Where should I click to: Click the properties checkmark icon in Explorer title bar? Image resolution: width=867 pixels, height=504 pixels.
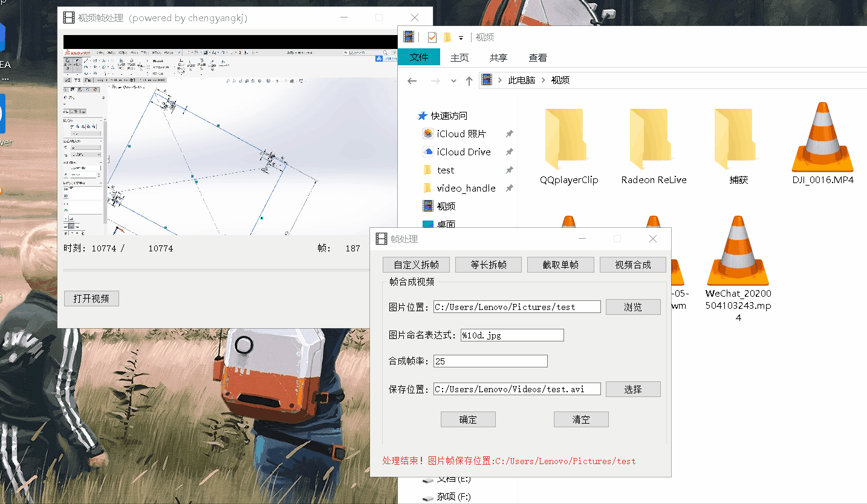click(432, 37)
